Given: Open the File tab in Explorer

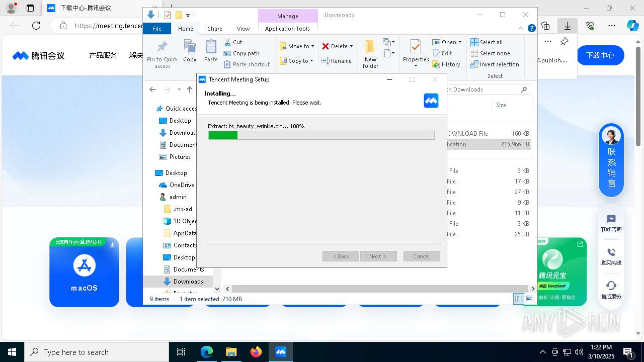Looking at the screenshot, I should pyautogui.click(x=157, y=29).
